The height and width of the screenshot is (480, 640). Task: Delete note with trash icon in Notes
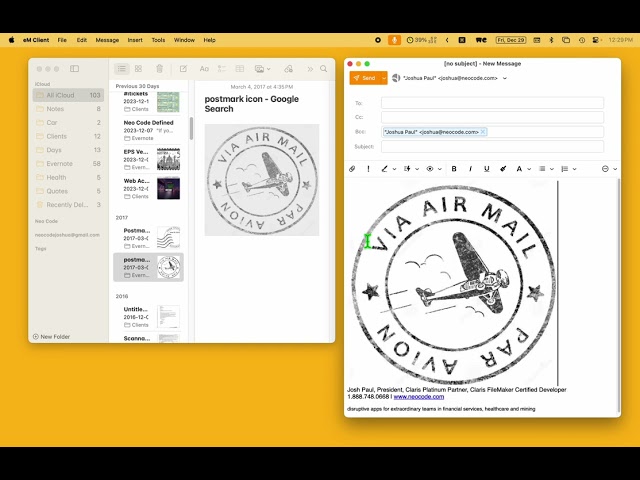click(160, 69)
